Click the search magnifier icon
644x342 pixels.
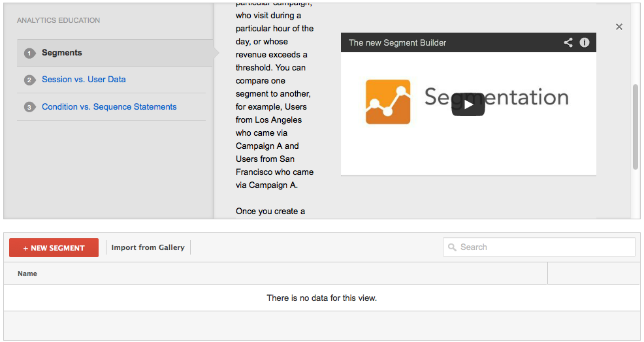coord(452,247)
